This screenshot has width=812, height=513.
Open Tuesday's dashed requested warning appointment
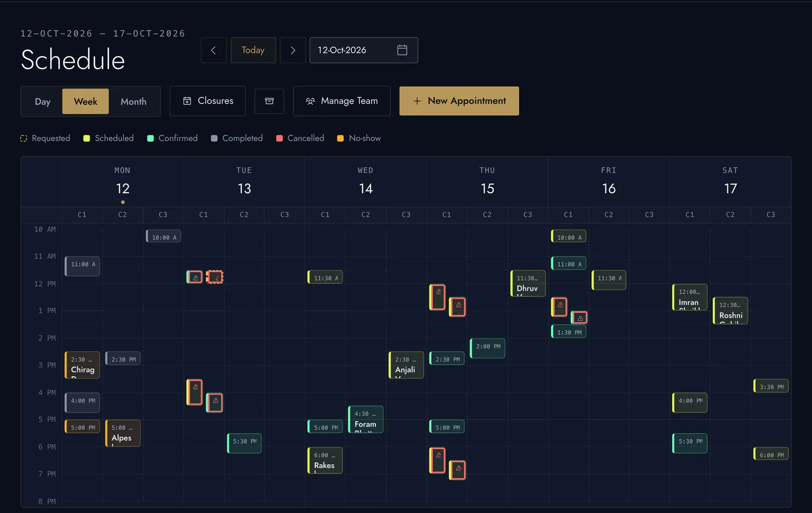215,277
